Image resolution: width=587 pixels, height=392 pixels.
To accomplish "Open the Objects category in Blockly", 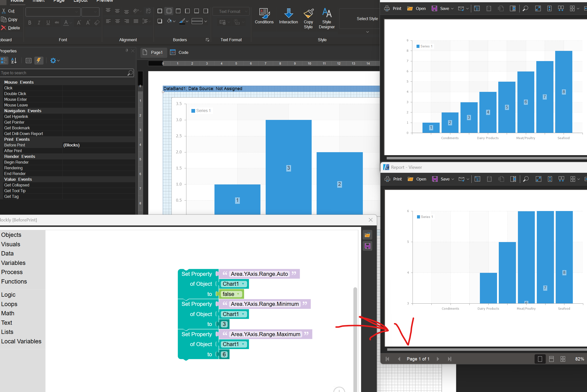I will click(11, 235).
